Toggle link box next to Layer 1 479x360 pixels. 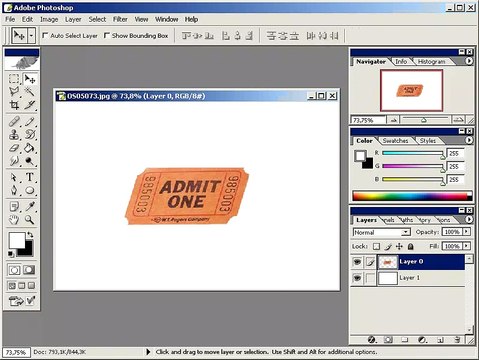click(x=370, y=278)
